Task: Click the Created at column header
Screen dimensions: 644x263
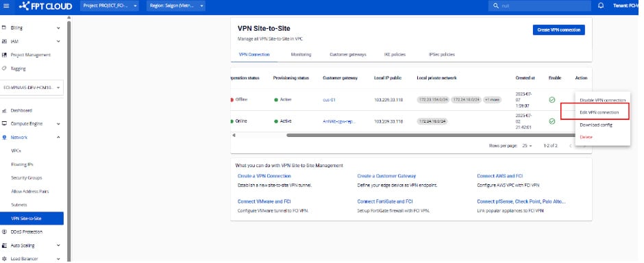Action: [525, 78]
